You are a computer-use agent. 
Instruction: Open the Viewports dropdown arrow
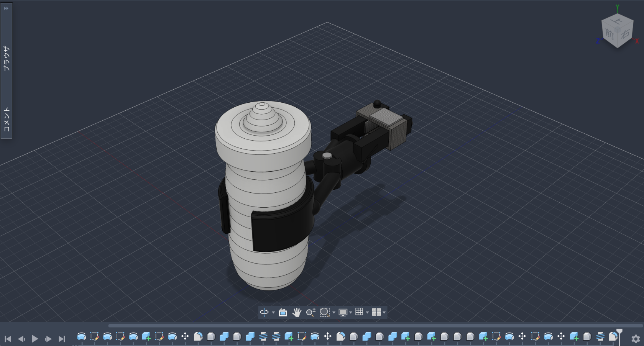click(x=384, y=313)
